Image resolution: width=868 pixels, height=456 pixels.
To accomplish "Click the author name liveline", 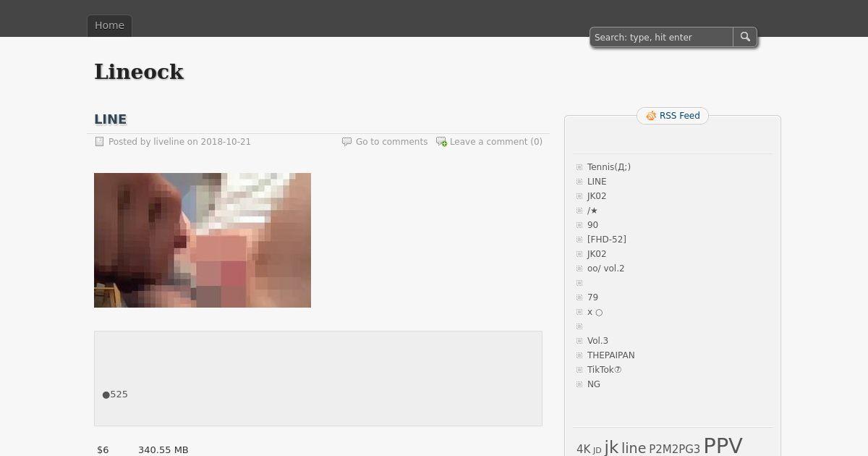I will pos(169,142).
